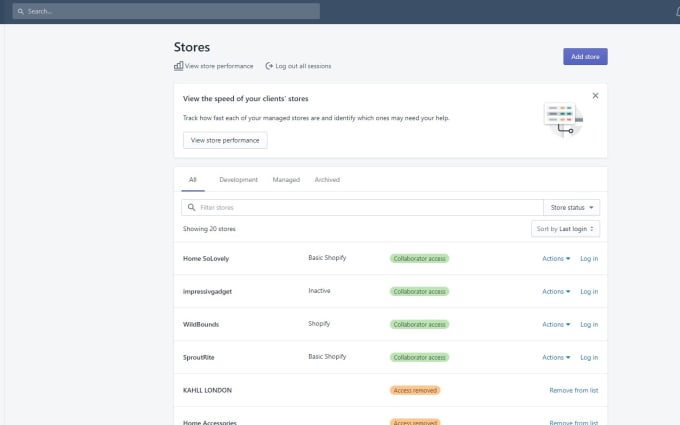This screenshot has width=680, height=425.
Task: Open View store performance link under Stores
Action: [219, 66]
